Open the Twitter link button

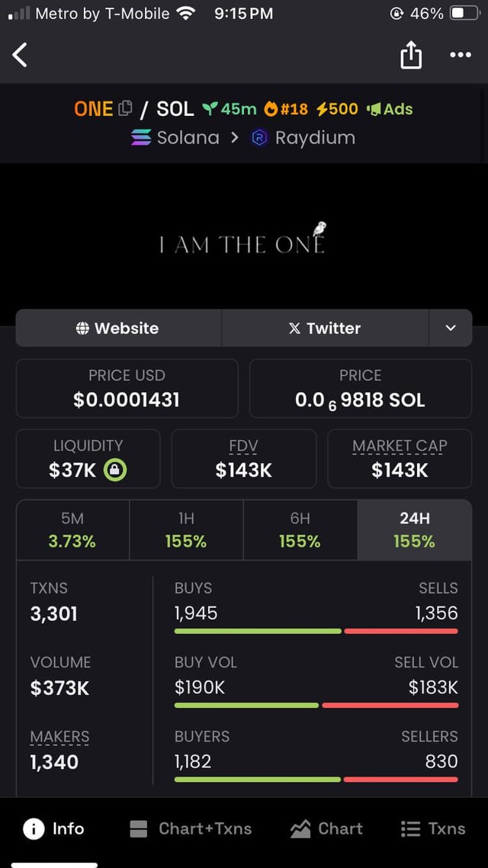click(x=325, y=328)
